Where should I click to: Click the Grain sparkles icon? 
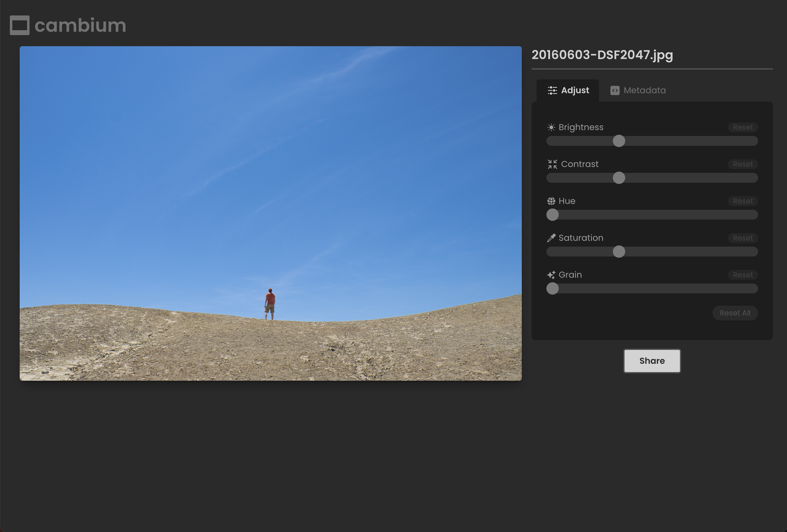click(x=551, y=275)
